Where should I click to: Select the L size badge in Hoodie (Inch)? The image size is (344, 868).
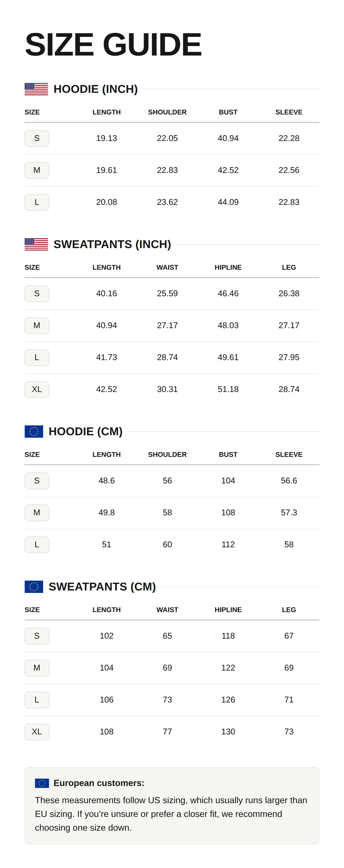[x=37, y=203]
